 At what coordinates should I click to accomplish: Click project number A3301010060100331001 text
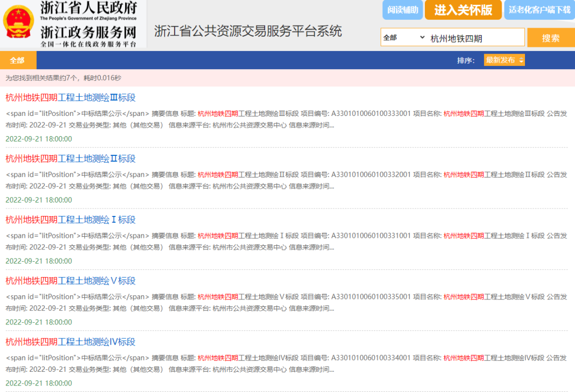[371, 236]
